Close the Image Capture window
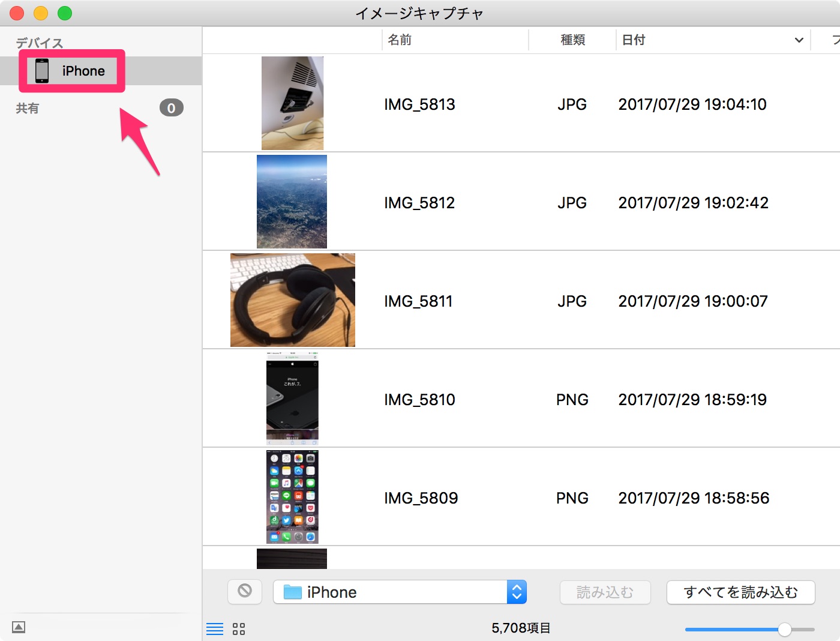840x641 pixels. click(x=17, y=13)
